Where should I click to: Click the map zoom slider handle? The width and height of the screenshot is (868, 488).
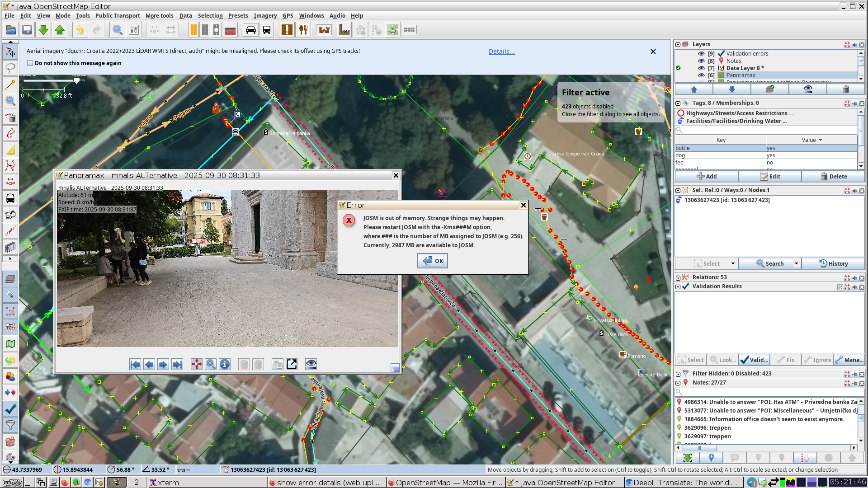tap(76, 80)
